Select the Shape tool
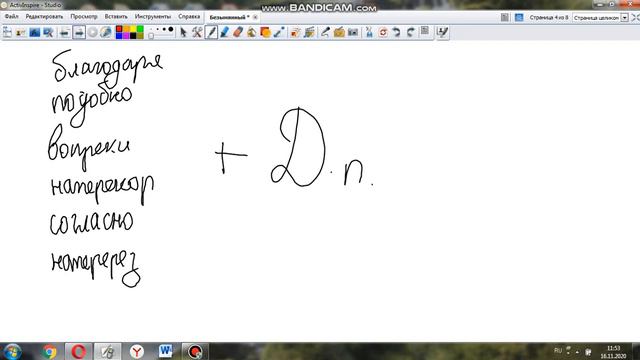The height and width of the screenshot is (360, 640). click(265, 32)
